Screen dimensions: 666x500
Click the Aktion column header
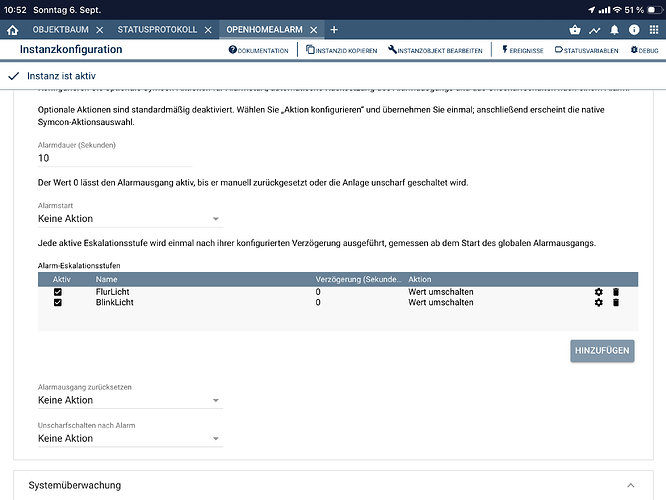(420, 280)
